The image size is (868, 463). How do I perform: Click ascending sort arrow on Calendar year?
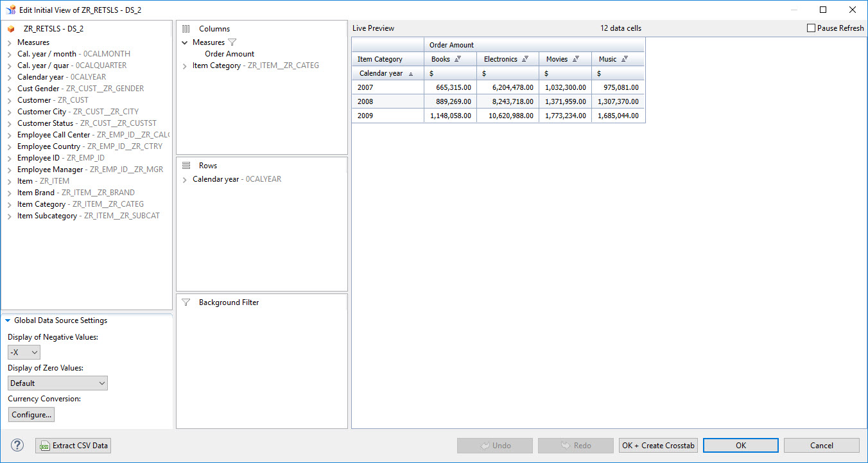tap(411, 74)
